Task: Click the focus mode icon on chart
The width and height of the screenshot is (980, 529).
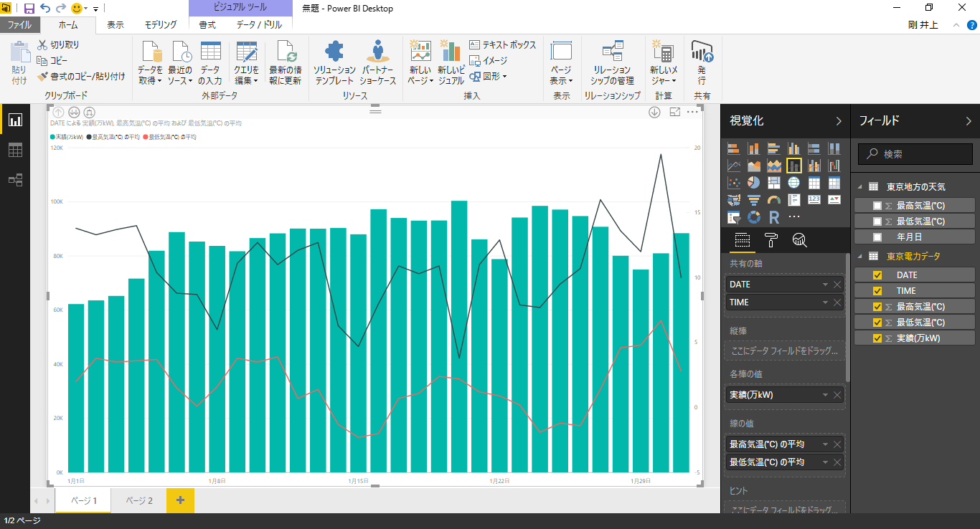Action: [675, 112]
